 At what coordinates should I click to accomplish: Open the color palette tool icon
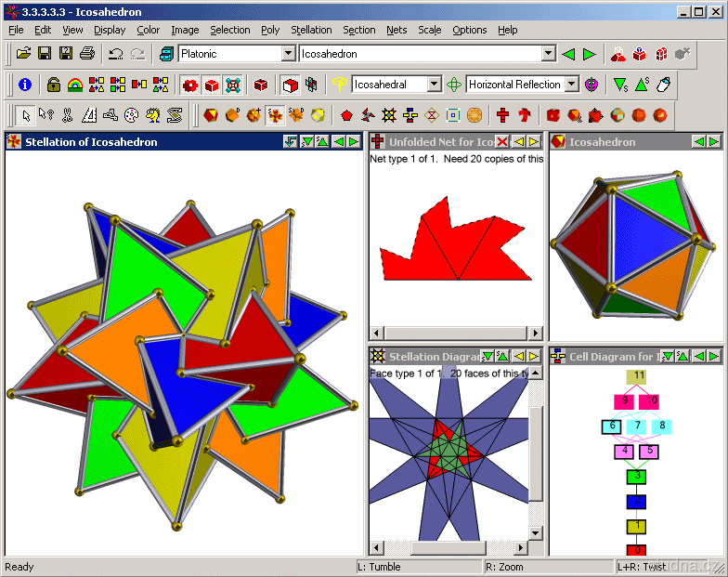click(132, 115)
